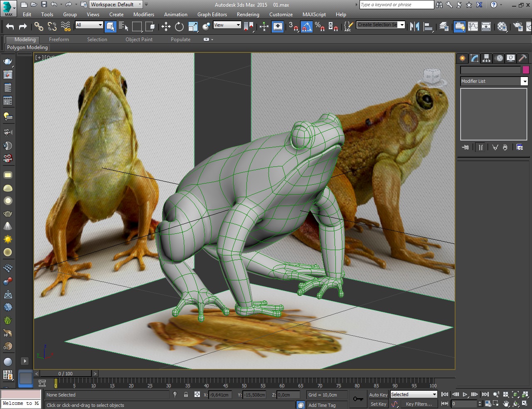Open the Select by Name list
This screenshot has width=532, height=409.
(123, 27)
